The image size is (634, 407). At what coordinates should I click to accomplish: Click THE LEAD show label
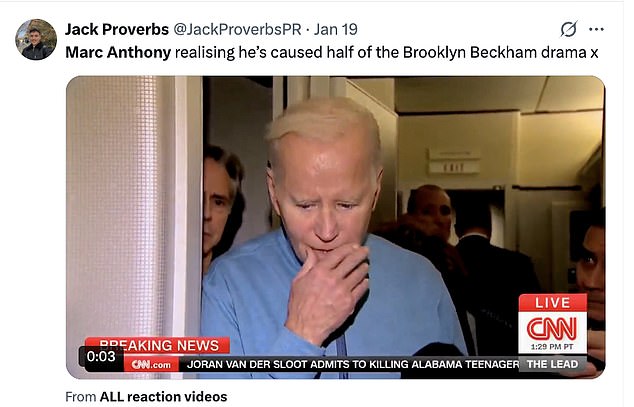(552, 364)
